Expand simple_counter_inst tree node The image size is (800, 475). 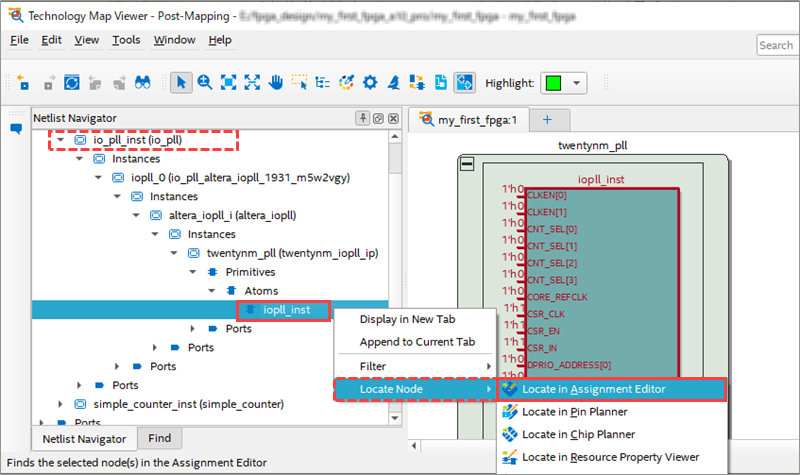point(60,404)
